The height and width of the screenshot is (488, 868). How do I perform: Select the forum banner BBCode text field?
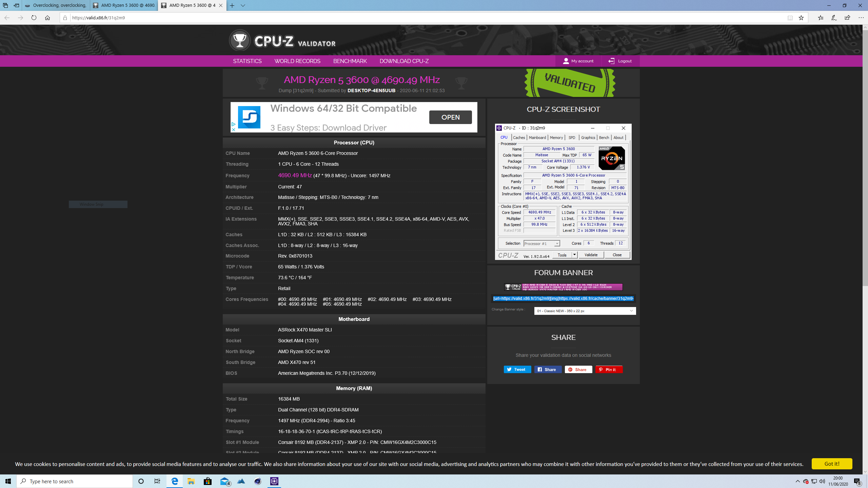(563, 299)
